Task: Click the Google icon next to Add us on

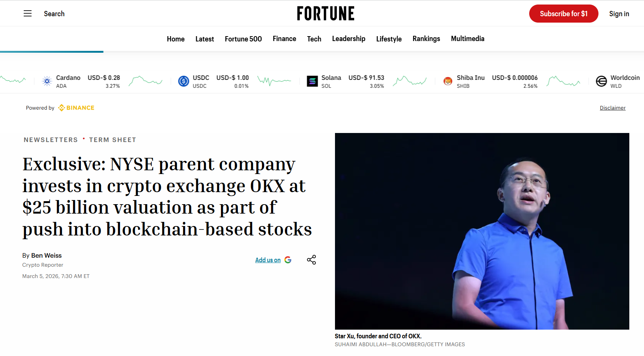Action: pyautogui.click(x=288, y=260)
